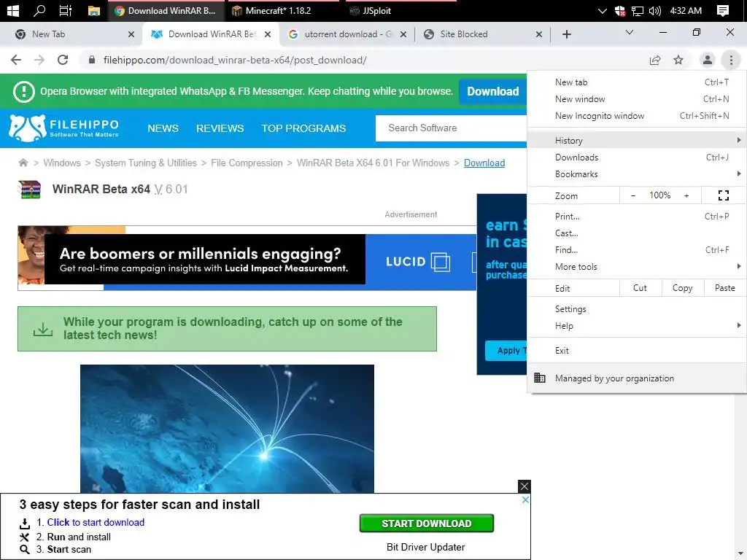Click START DOWNLOAD green button
Viewport: 747px width, 560px height.
pyautogui.click(x=426, y=524)
